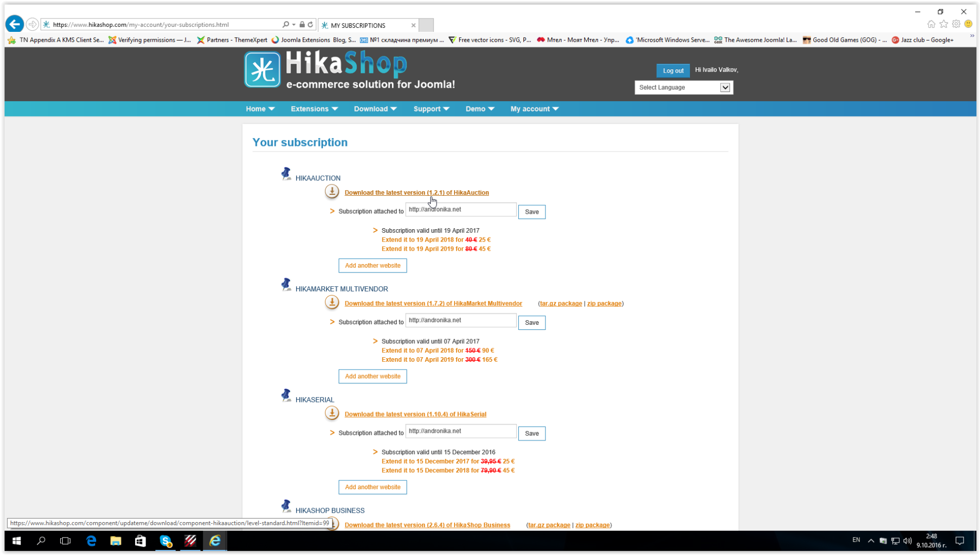Screen dimensions: 980x555
Task: Download HikaMarket Multivendor zip package
Action: point(604,304)
